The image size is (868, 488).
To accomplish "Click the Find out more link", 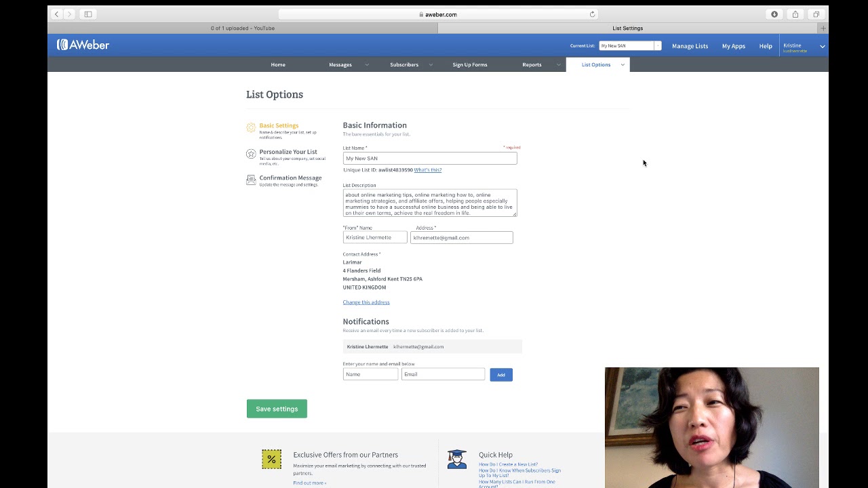I will 310,483.
